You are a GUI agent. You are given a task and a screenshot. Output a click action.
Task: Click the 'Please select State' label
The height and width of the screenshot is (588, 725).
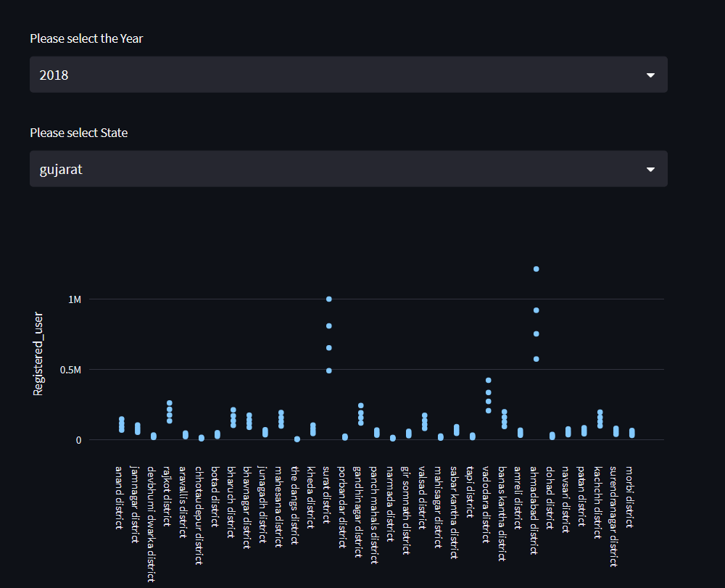[79, 133]
